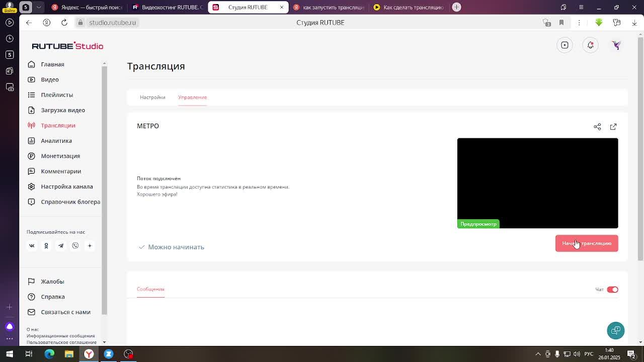Show hidden tray icons arrow
Screen dimensions: 644x362
pyautogui.click(x=538, y=354)
